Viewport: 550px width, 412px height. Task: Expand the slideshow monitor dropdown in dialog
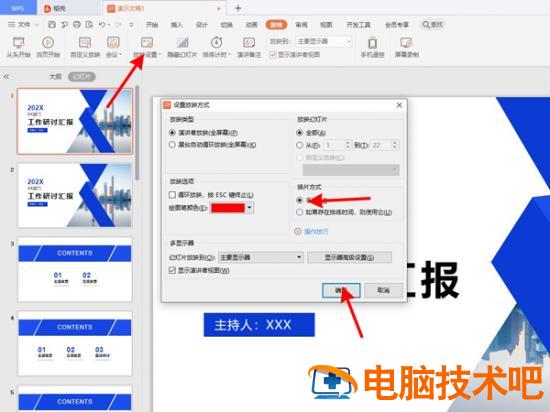coord(261,257)
